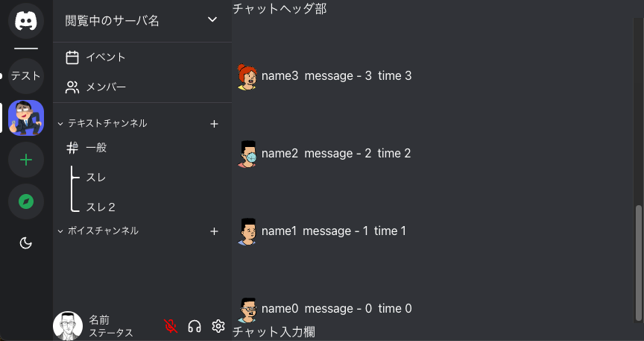The height and width of the screenshot is (341, 644).
Task: Click the Discord home logo icon
Action: pyautogui.click(x=26, y=20)
